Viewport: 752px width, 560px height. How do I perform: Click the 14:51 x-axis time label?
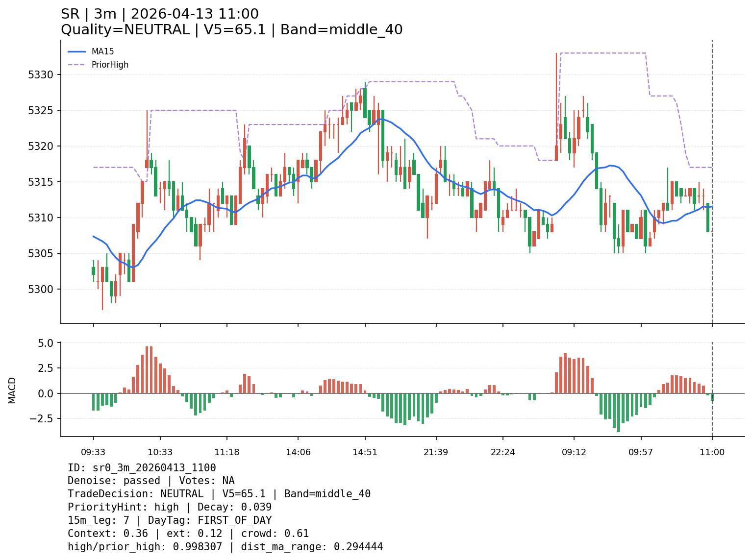365,452
